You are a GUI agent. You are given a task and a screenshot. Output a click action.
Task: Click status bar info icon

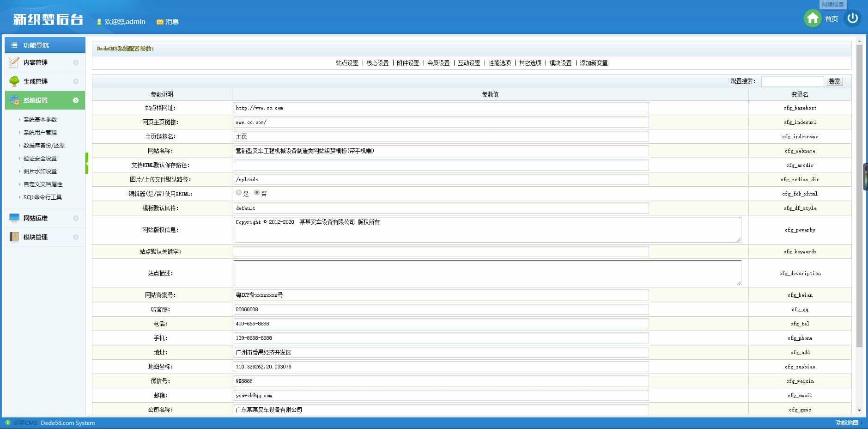coord(7,423)
